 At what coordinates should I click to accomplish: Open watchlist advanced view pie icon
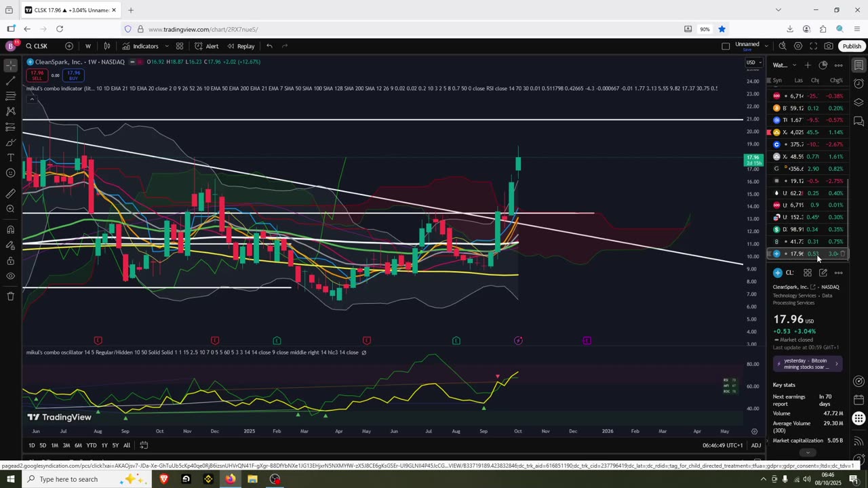pos(823,65)
